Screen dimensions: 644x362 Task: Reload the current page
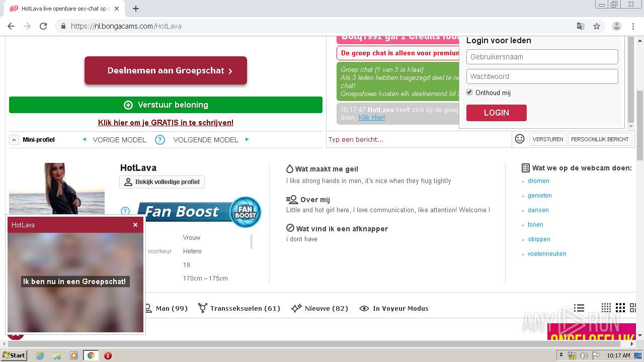[43, 26]
